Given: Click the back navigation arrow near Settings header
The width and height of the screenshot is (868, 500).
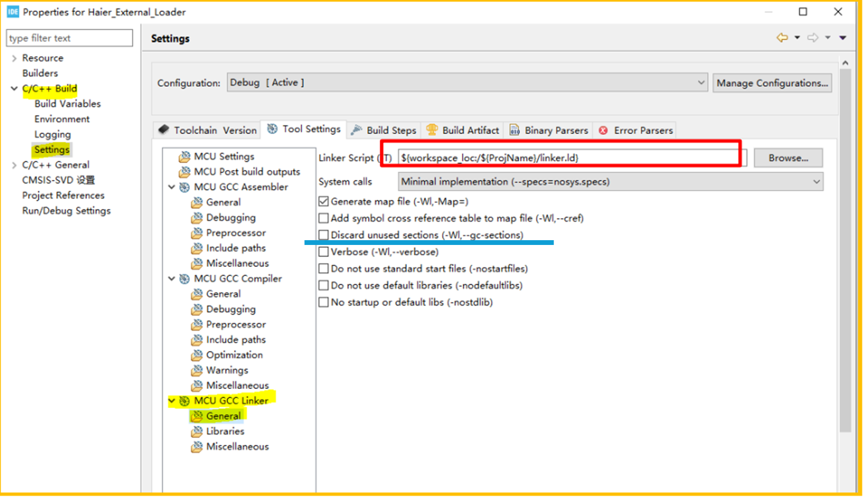Looking at the screenshot, I should [x=782, y=37].
